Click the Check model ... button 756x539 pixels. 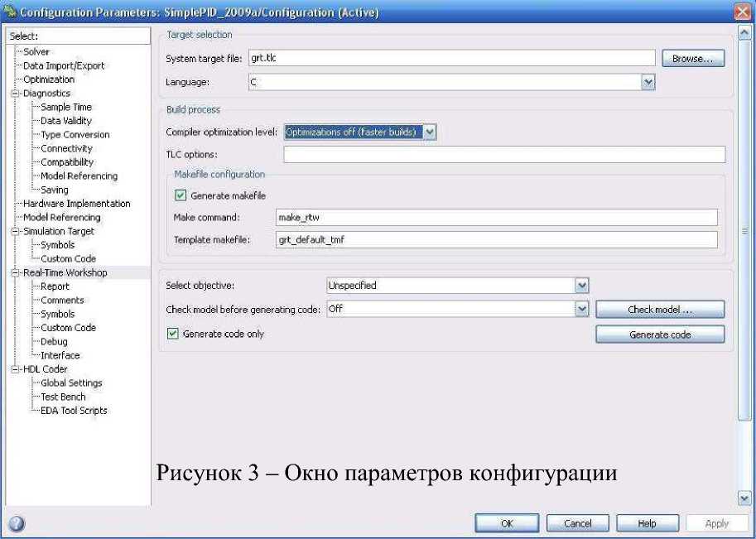[660, 310]
